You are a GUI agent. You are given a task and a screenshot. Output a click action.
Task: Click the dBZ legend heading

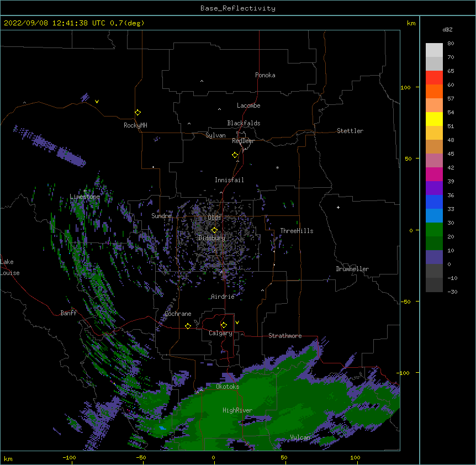click(x=447, y=29)
